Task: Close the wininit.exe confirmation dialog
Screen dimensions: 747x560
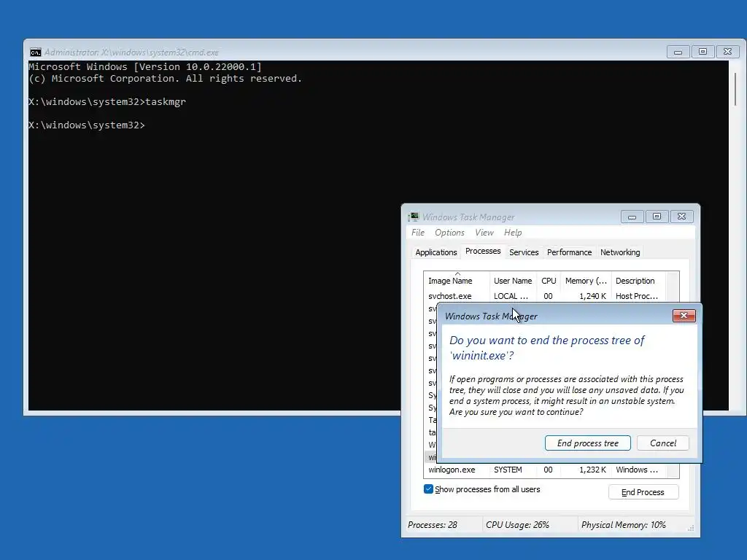Action: click(684, 316)
